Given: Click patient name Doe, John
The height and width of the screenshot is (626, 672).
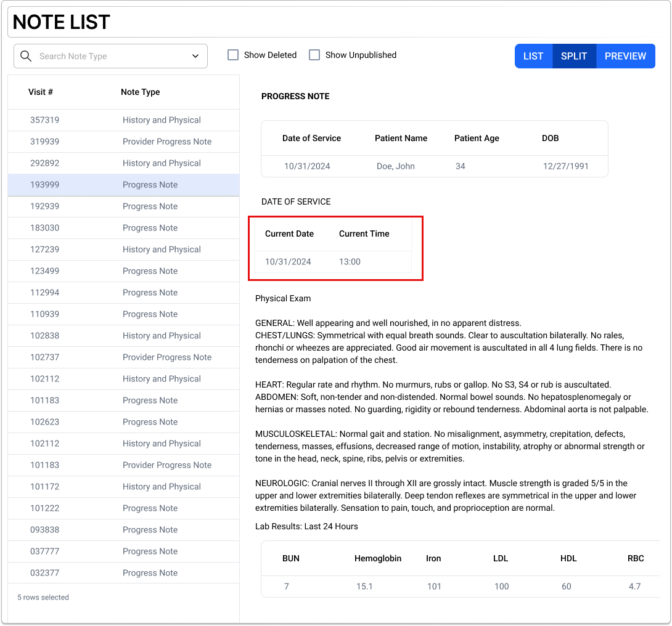Looking at the screenshot, I should click(396, 166).
